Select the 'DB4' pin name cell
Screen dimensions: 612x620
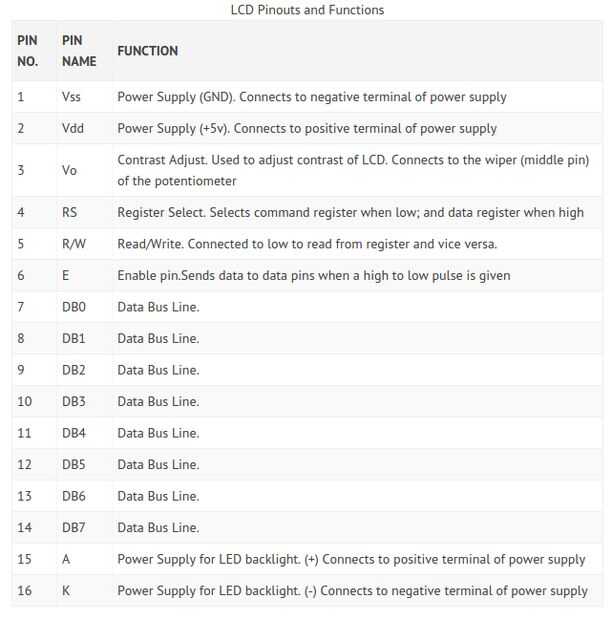(x=74, y=433)
